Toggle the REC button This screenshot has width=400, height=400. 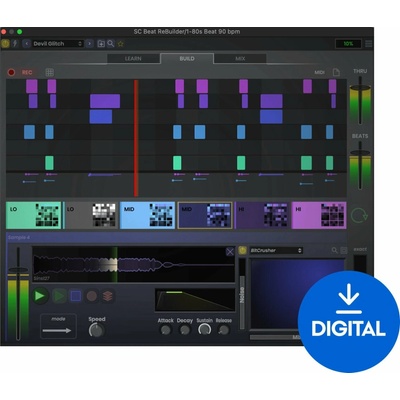click(x=27, y=72)
